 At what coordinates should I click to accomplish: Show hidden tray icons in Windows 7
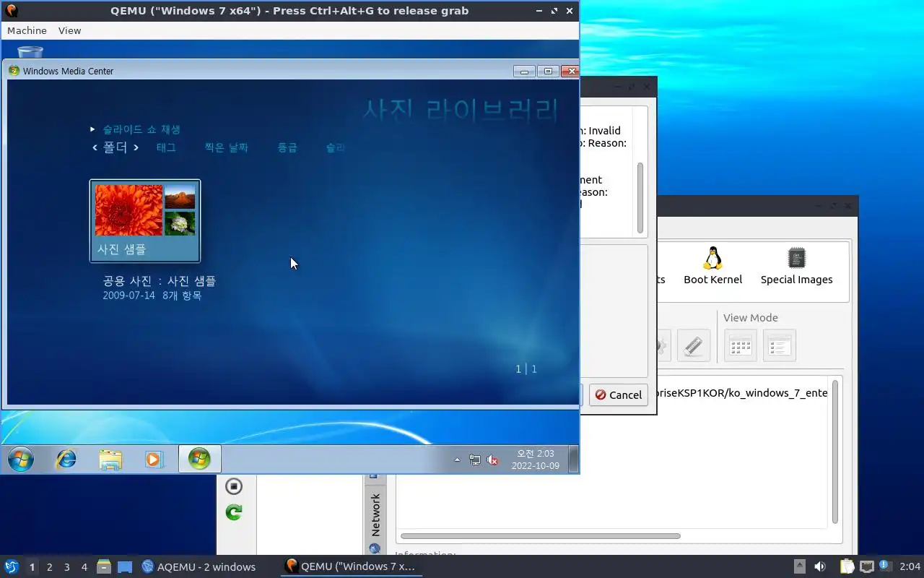[x=456, y=460]
